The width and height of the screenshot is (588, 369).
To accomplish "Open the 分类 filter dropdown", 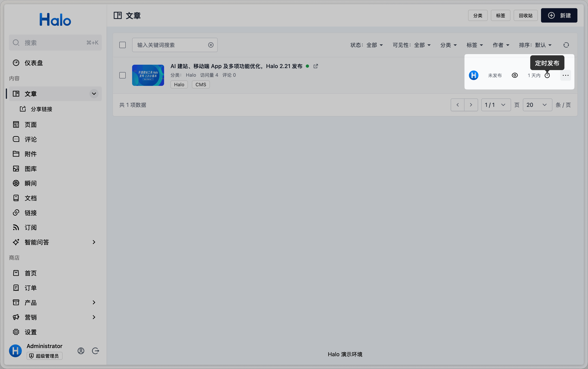I will coord(448,45).
